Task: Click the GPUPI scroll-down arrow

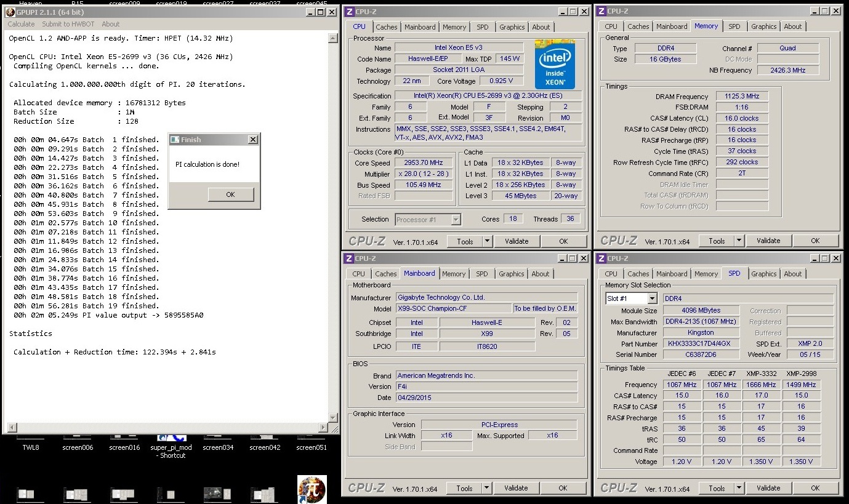Action: click(333, 418)
